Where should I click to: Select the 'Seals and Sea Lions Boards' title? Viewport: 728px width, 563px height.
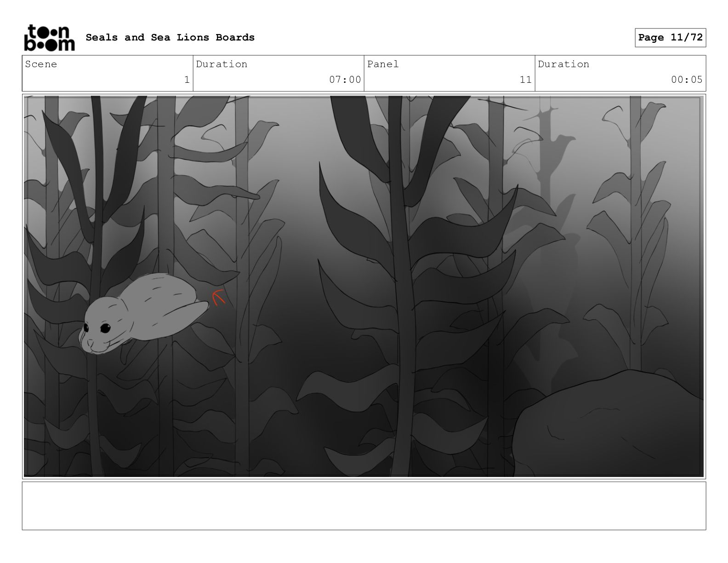170,37
